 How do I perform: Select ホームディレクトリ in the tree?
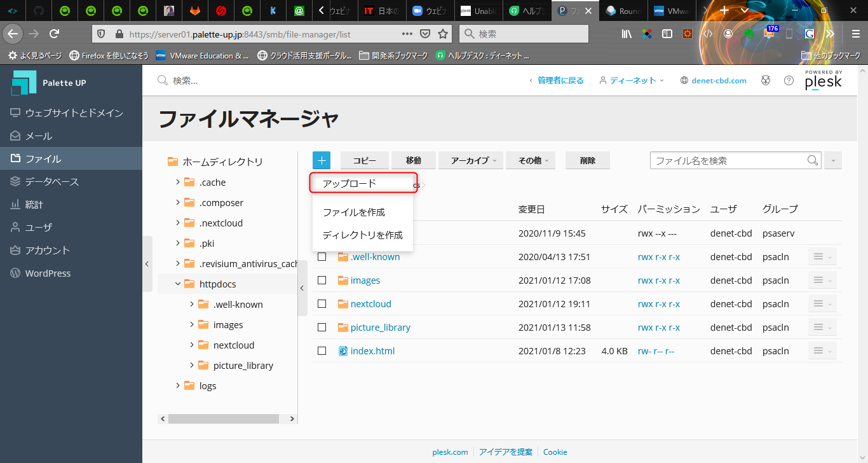coord(222,162)
